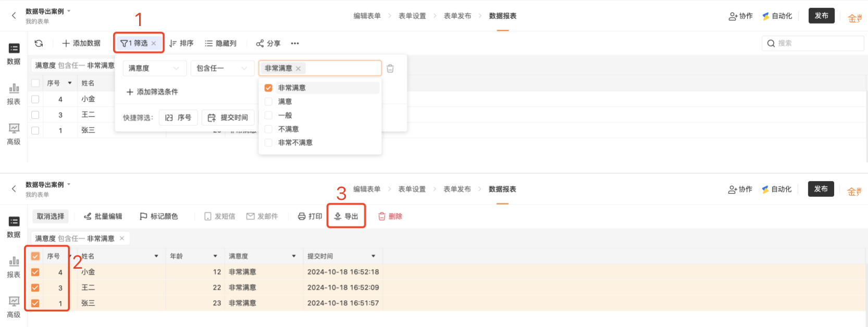Image resolution: width=868 pixels, height=327 pixels.
Task: Open 满意度 column dropdown arrow in lower table
Action: click(x=294, y=256)
